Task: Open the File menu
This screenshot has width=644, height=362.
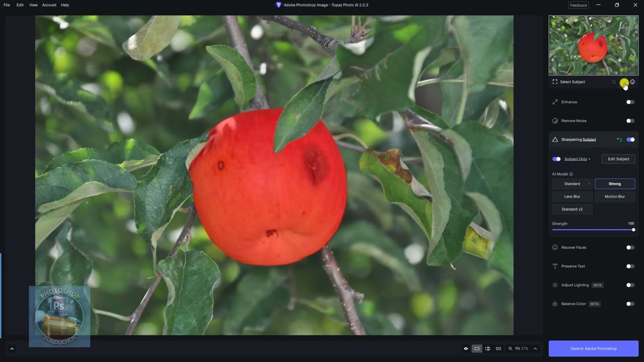Action: point(7,5)
